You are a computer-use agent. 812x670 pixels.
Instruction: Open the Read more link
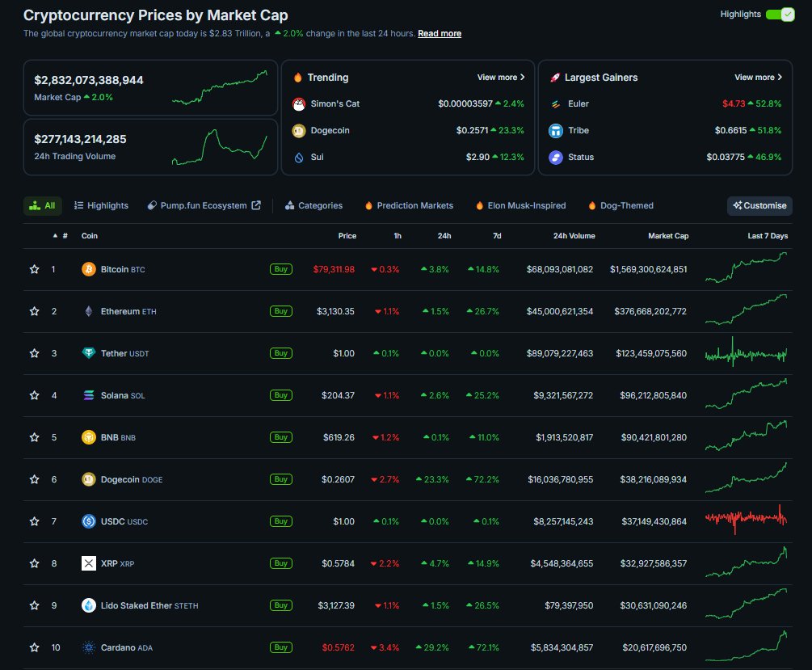point(440,33)
